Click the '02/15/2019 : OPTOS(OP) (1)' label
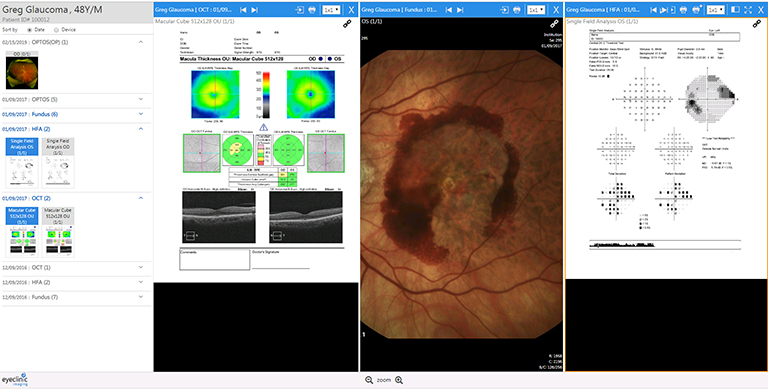 coord(35,43)
